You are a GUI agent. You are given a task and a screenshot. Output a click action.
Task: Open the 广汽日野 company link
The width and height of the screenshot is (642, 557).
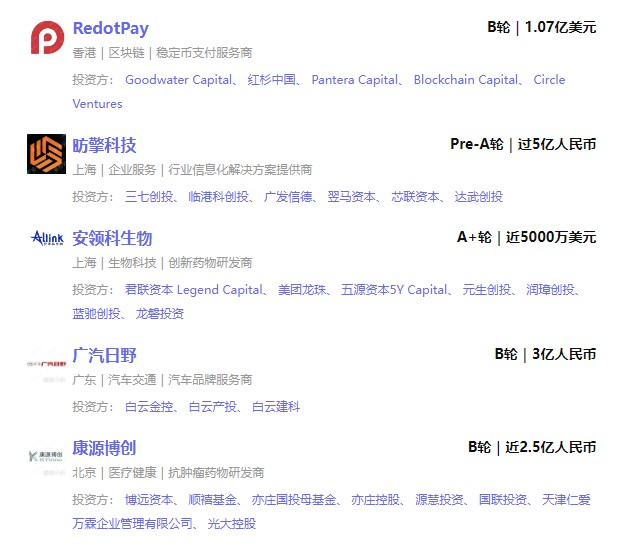[x=104, y=355]
